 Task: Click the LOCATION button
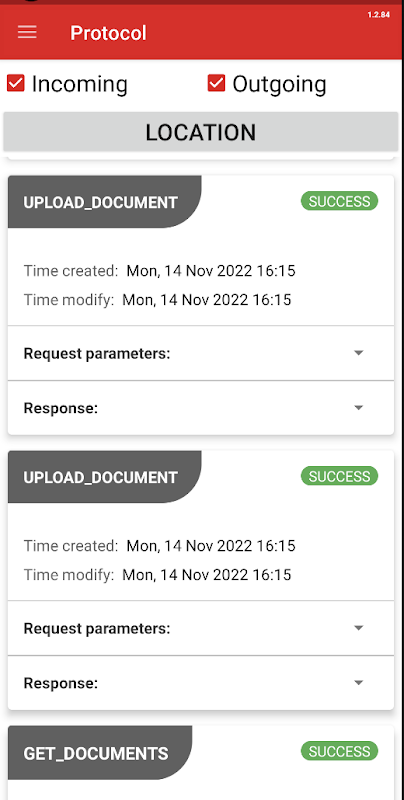pyautogui.click(x=200, y=132)
